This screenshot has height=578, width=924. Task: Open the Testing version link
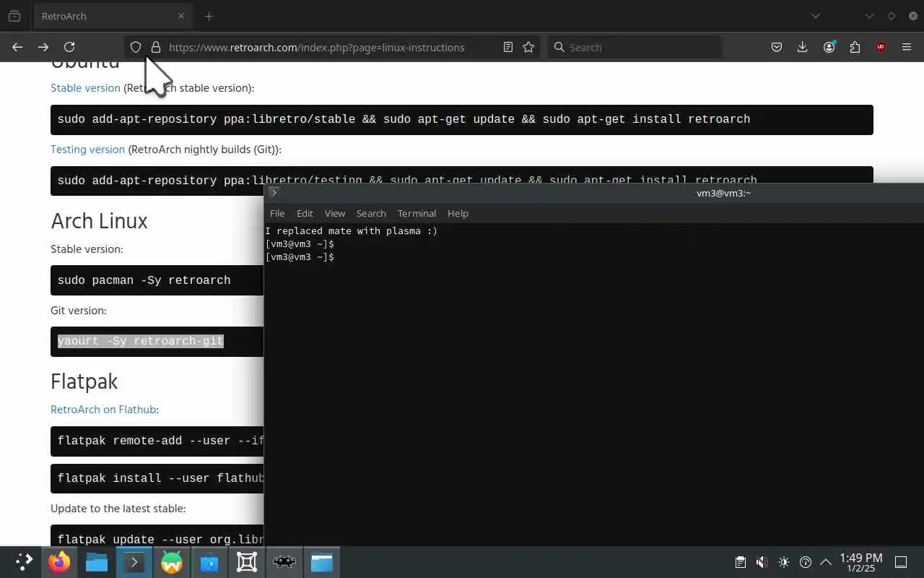pyautogui.click(x=87, y=149)
